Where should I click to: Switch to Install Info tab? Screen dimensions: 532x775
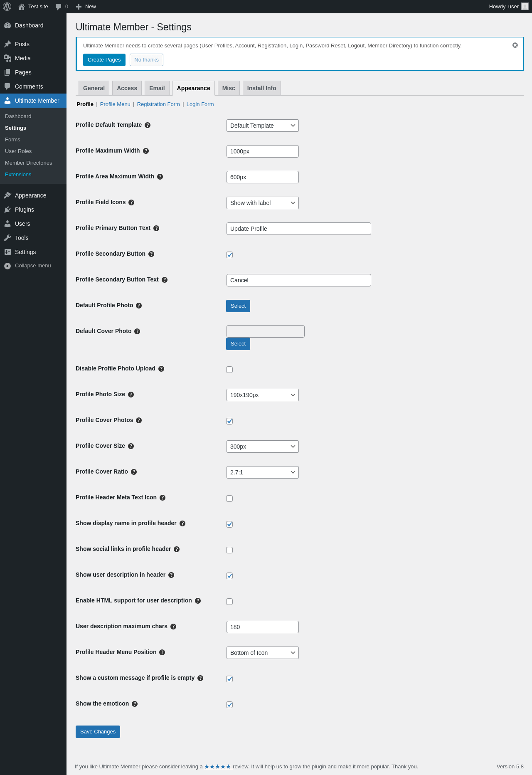[x=262, y=88]
